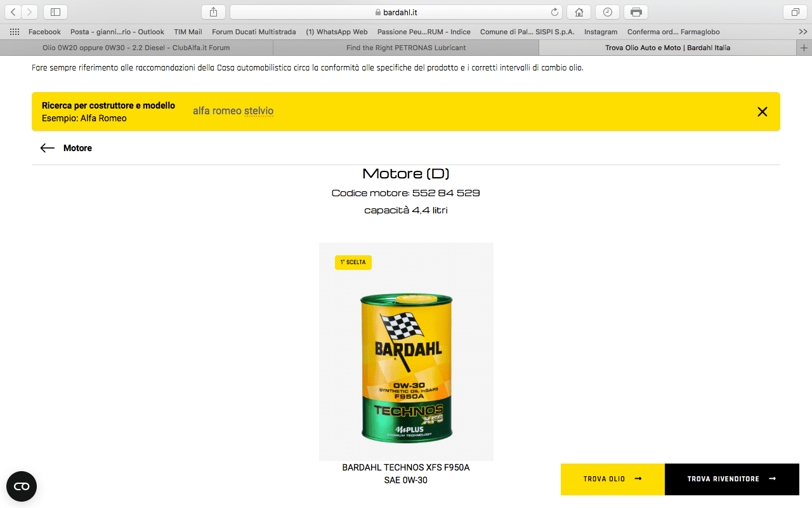Click the 1° SCELTA badge
This screenshot has height=508, width=812.
353,262
